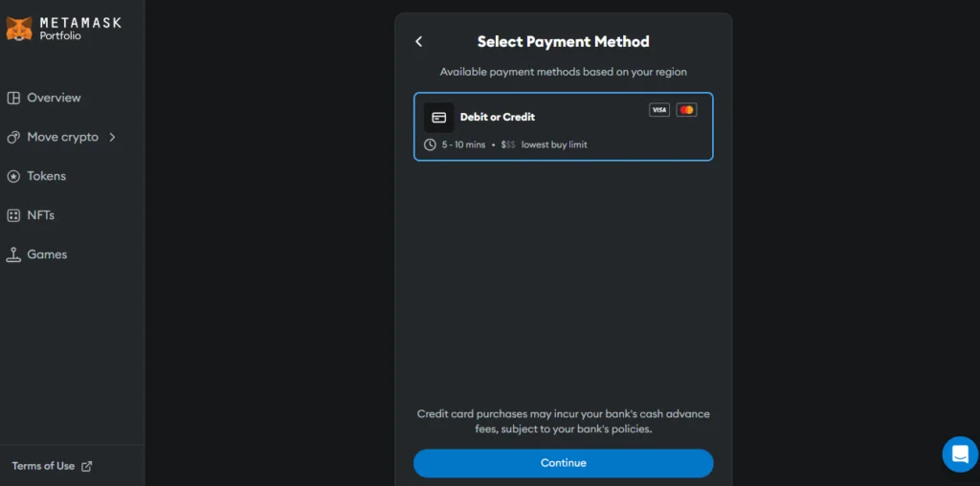Click the Tokens star icon

click(x=13, y=176)
